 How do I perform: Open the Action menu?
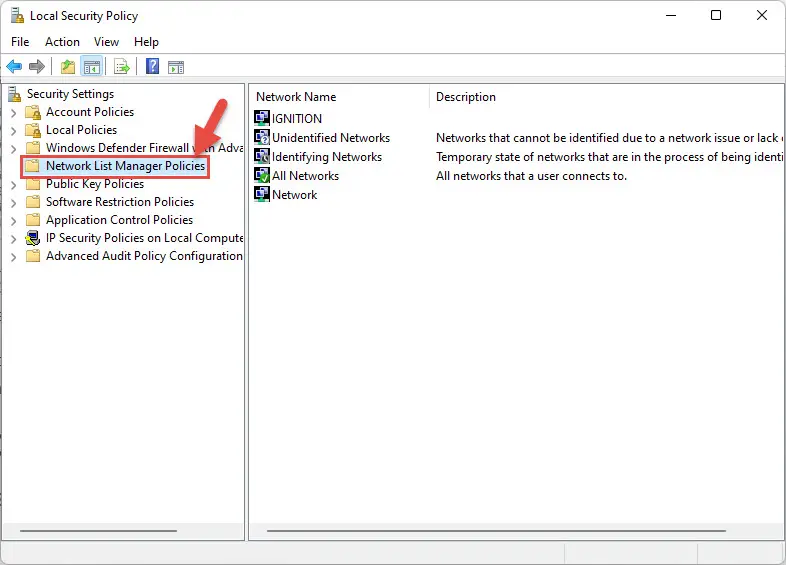[62, 42]
